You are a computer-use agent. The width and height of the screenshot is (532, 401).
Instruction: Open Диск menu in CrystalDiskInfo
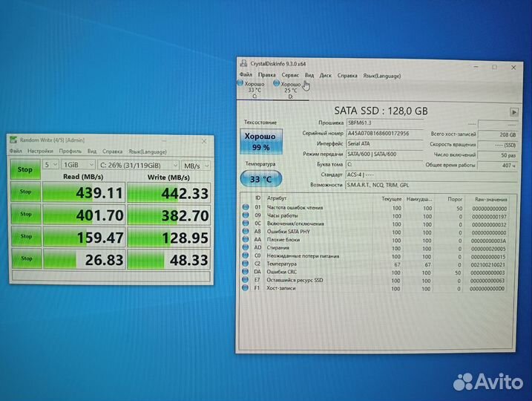[325, 76]
